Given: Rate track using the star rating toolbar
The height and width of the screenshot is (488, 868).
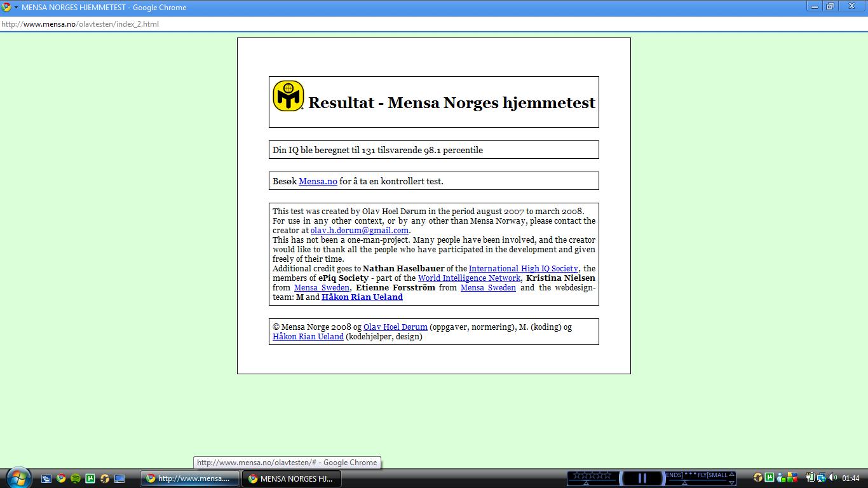Looking at the screenshot, I should (x=592, y=475).
